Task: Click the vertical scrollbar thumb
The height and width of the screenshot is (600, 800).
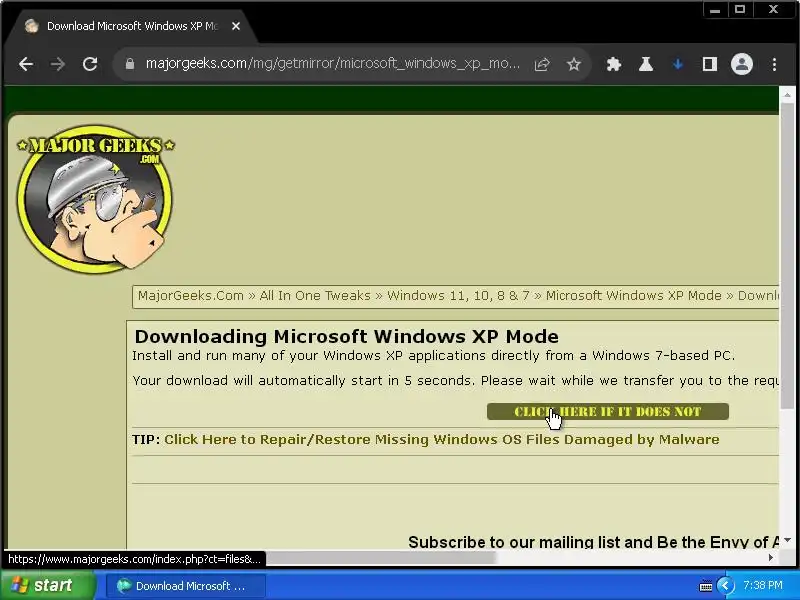Action: (787, 255)
